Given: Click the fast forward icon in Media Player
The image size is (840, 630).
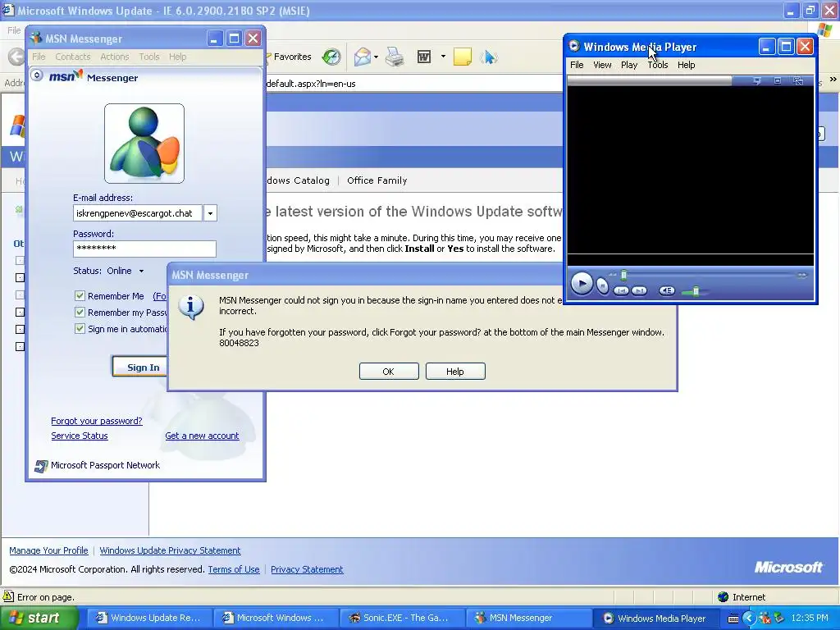Looking at the screenshot, I should (801, 276).
